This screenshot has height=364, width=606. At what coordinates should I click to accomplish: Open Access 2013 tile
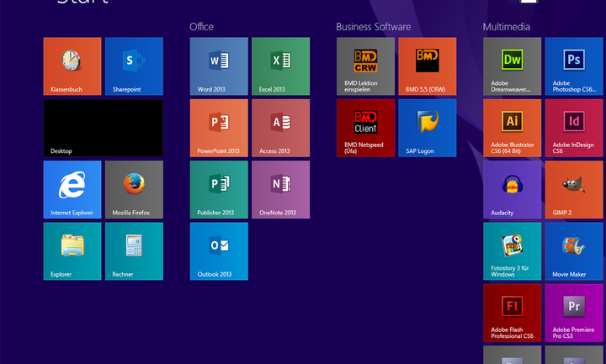point(280,128)
